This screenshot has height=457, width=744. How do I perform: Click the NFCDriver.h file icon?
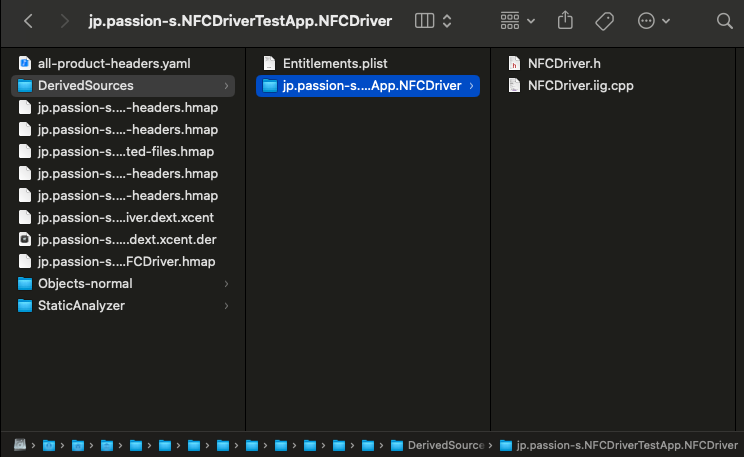click(514, 63)
